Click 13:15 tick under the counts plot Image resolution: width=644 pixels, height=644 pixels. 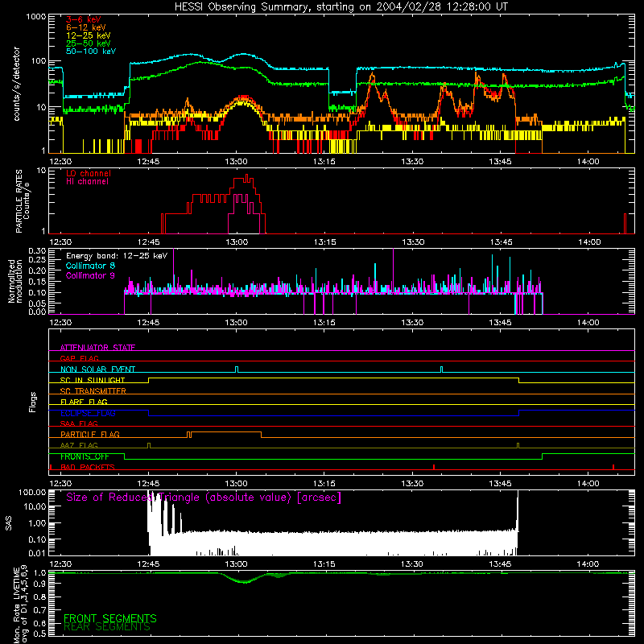click(x=324, y=162)
